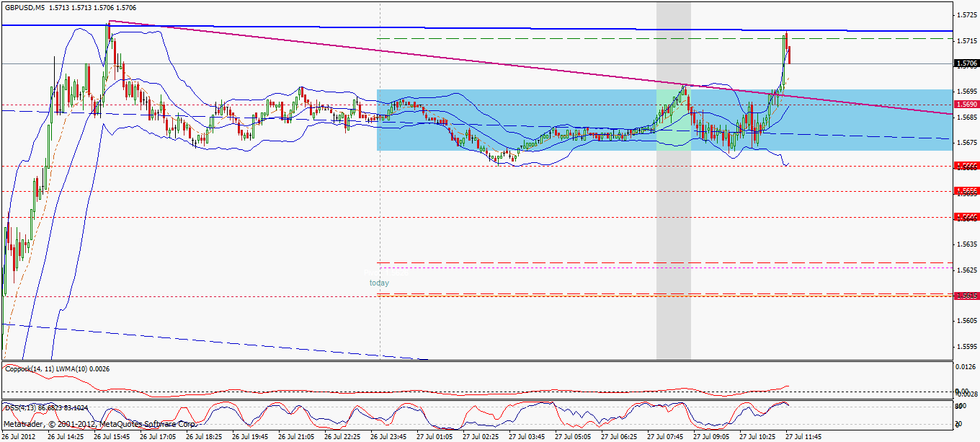Click the black 1.5706 current price tag

pyautogui.click(x=966, y=63)
